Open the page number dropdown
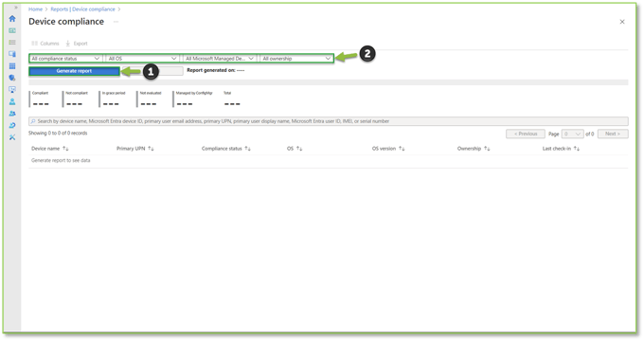The image size is (644, 341). click(x=572, y=134)
